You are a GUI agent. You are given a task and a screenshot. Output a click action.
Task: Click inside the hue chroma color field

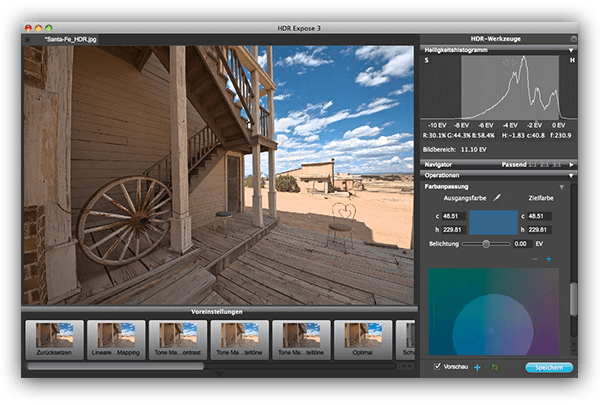click(x=493, y=312)
